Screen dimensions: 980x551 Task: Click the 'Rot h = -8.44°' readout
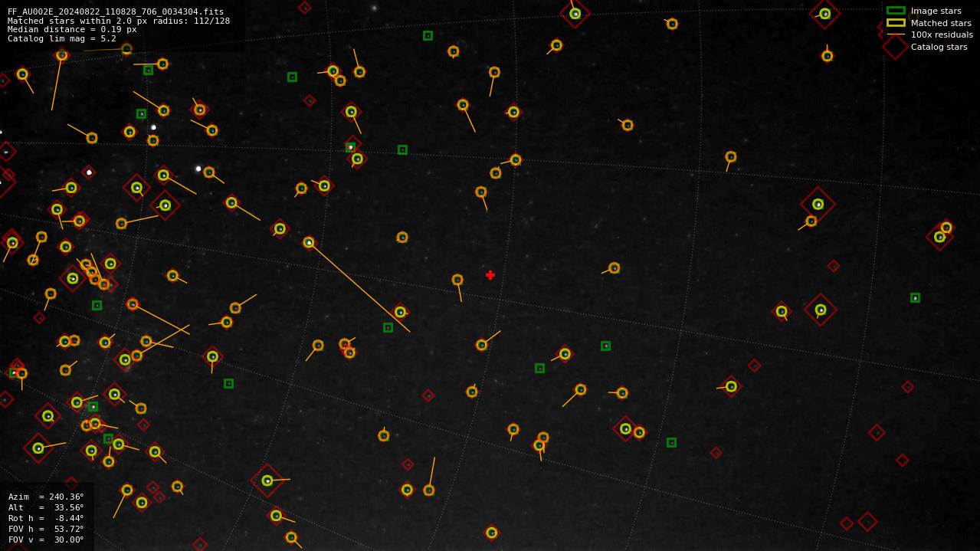pos(46,518)
